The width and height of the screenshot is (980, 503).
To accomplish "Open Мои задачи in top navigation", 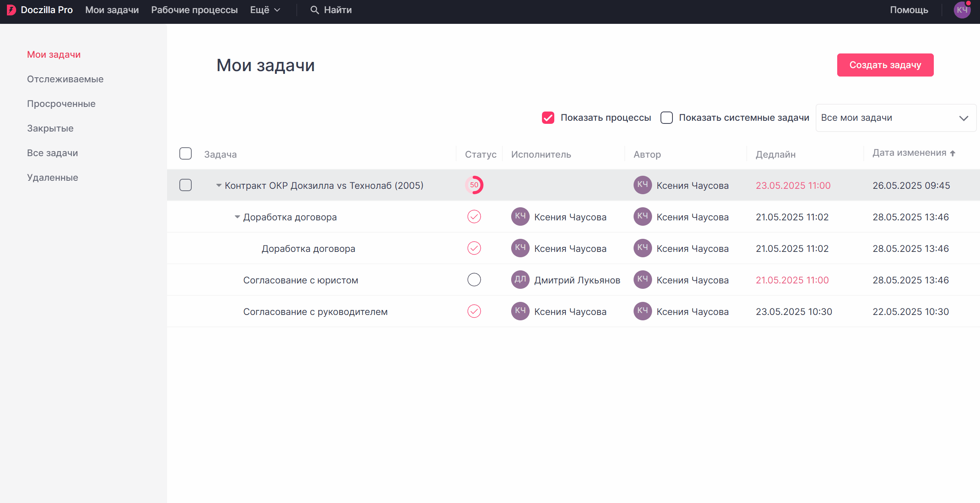I will coord(112,10).
